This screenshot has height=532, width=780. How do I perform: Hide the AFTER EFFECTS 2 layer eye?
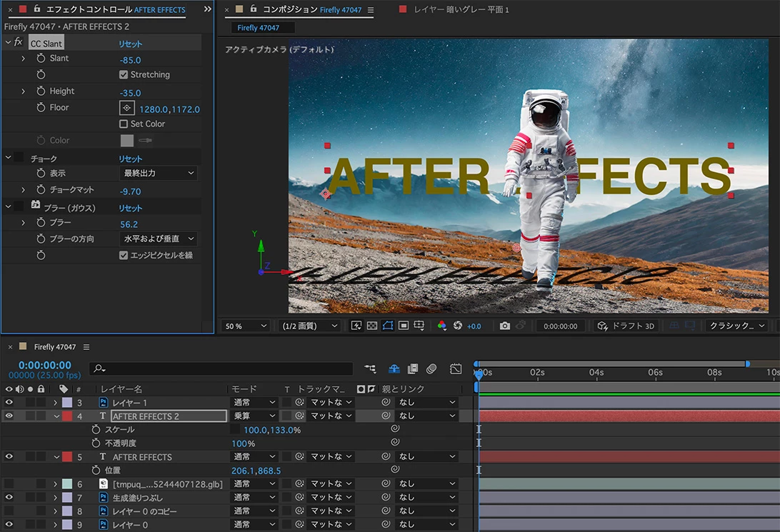9,416
